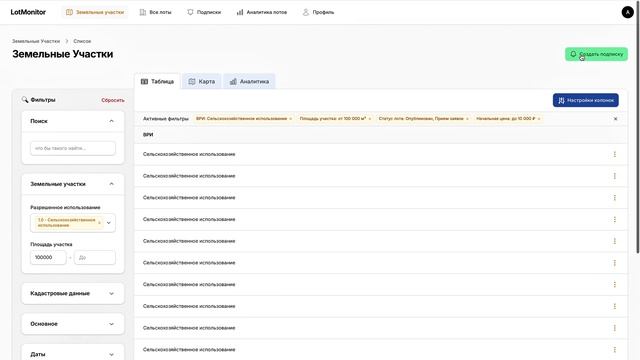Click the Фильтры magnifier icon
Screen dimensions: 640x360
point(25,100)
